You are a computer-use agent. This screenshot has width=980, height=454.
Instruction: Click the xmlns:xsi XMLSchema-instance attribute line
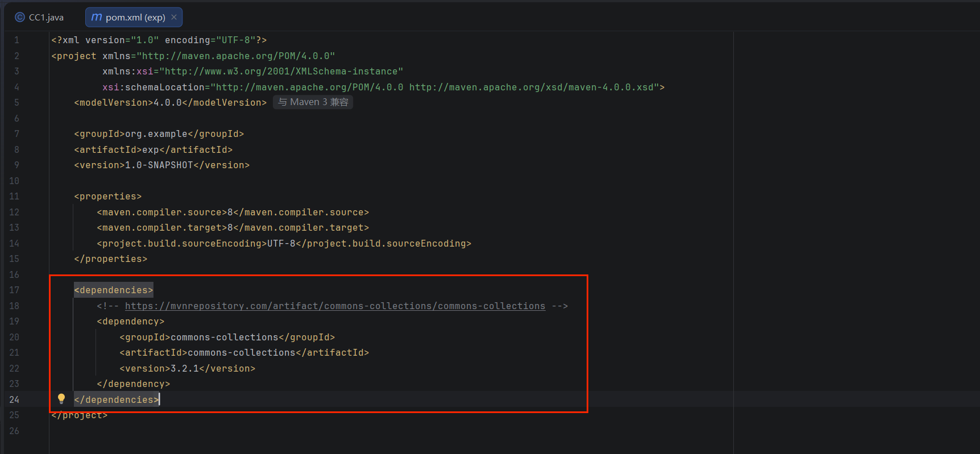click(x=252, y=72)
